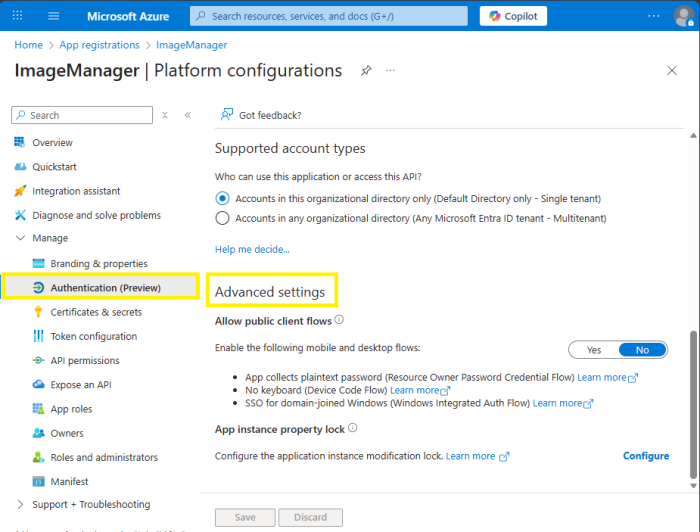
Task: Select single tenant account type radio
Action: (x=223, y=198)
